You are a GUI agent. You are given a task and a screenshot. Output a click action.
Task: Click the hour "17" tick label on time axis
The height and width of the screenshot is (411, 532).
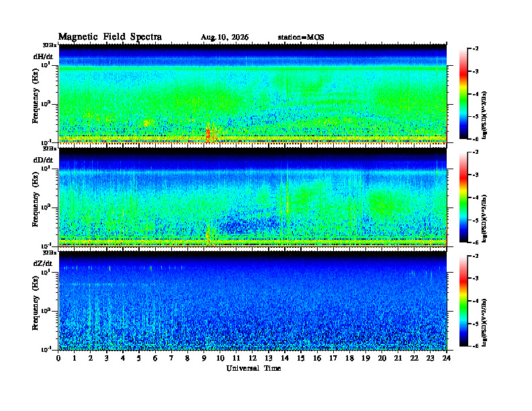coord(334,358)
